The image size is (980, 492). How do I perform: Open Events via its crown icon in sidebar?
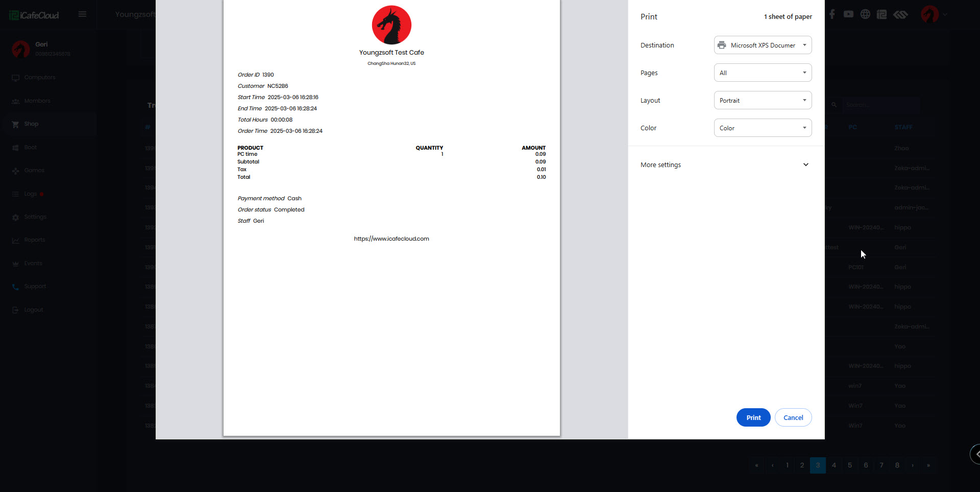15,264
